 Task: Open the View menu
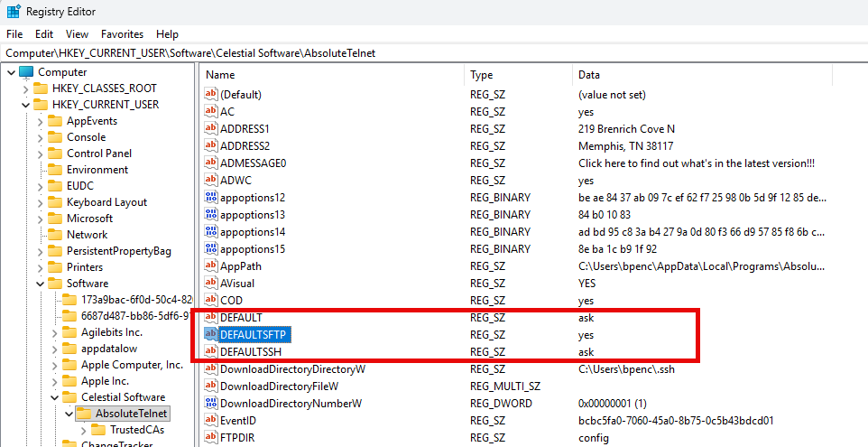78,34
